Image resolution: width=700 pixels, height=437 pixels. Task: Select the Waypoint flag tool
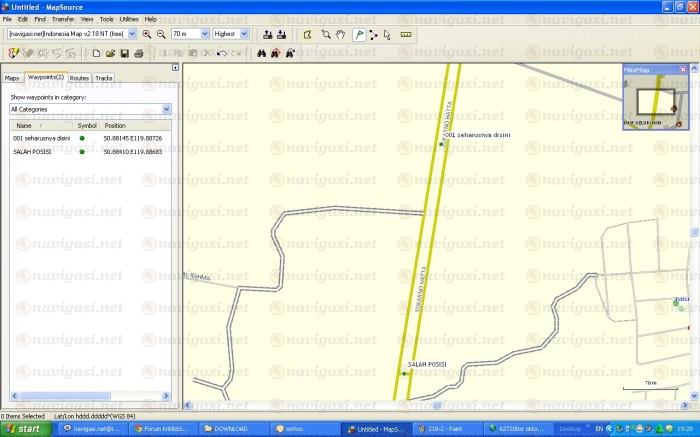(358, 33)
